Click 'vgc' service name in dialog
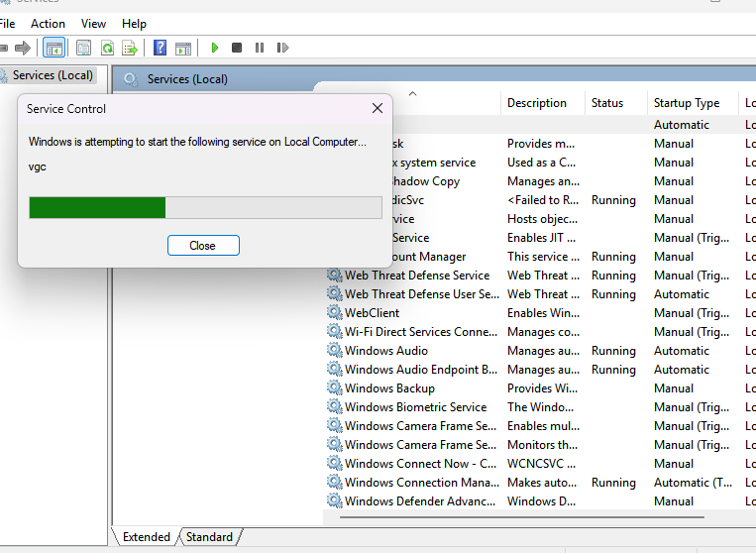Viewport: 756px width, 553px height. [37, 166]
